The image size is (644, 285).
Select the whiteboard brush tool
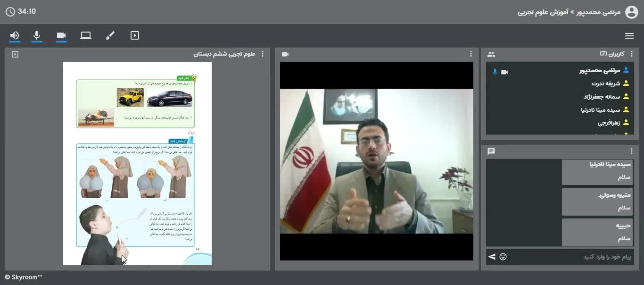[x=110, y=35]
